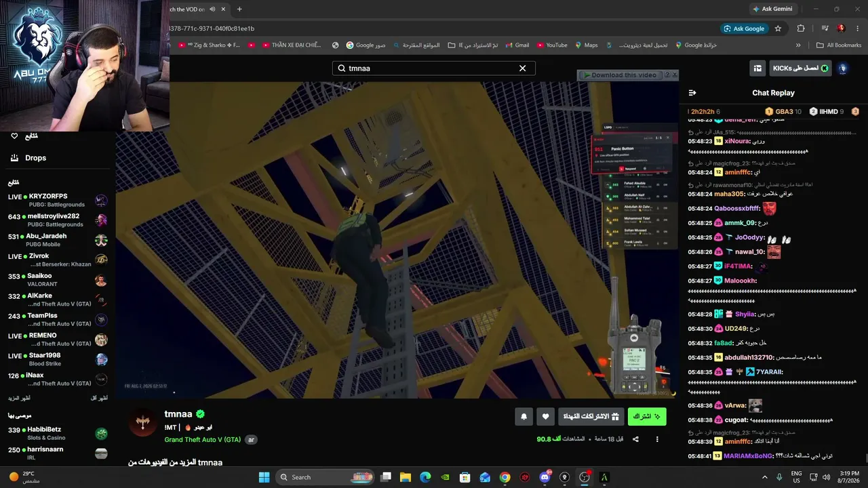This screenshot has height=488, width=868.
Task: Open the Gmail bookmark
Action: pyautogui.click(x=516, y=45)
